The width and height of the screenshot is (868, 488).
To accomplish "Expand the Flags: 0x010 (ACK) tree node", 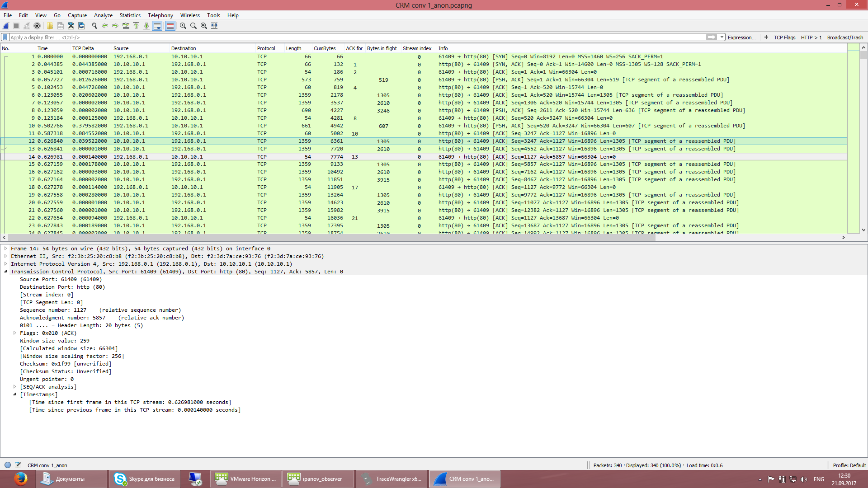I will (x=15, y=333).
